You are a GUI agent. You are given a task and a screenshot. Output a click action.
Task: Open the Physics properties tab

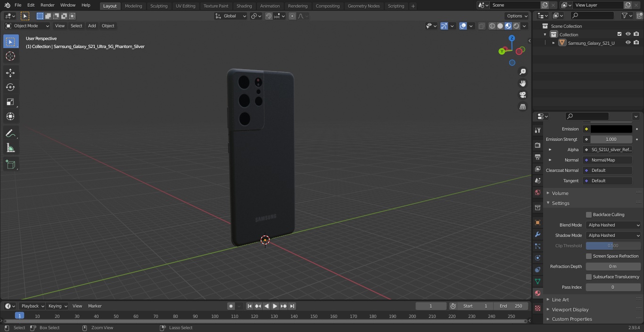[x=537, y=258]
